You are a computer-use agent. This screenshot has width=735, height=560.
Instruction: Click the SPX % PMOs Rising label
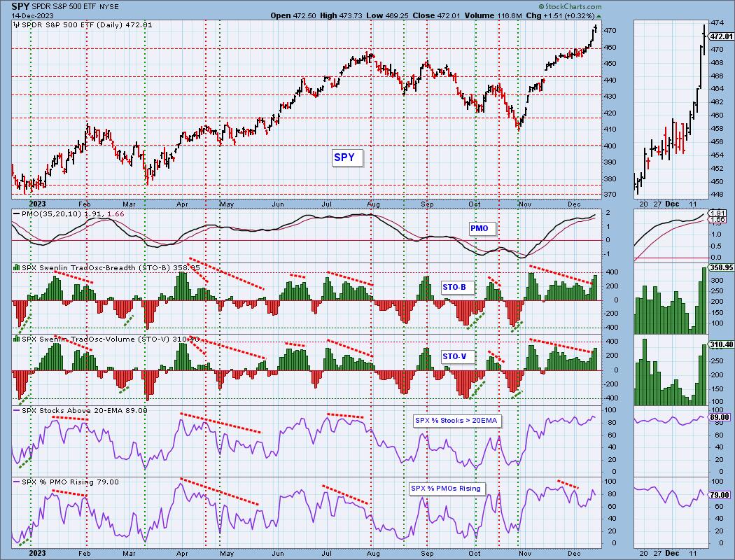(446, 489)
